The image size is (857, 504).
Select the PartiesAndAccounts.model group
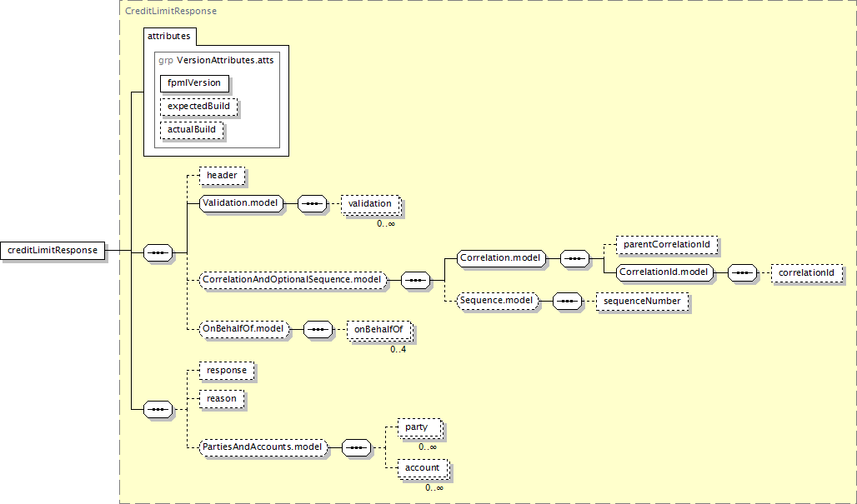263,447
